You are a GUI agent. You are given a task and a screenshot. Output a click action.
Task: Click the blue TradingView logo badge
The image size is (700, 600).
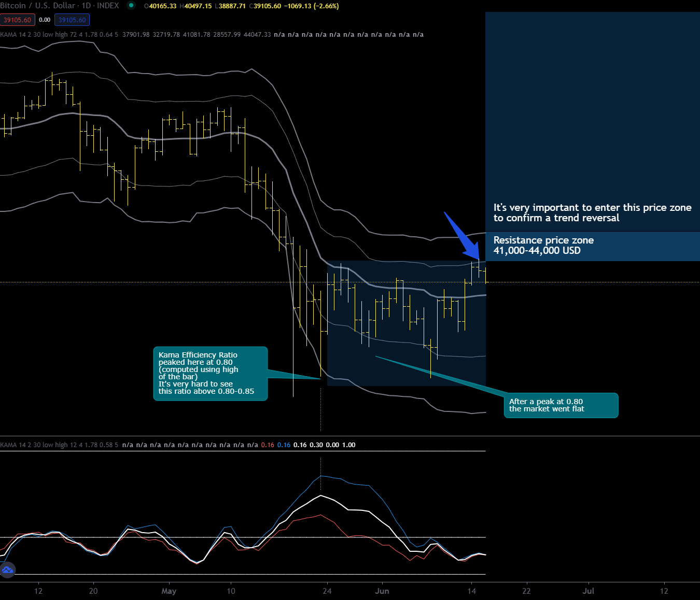[x=7, y=570]
